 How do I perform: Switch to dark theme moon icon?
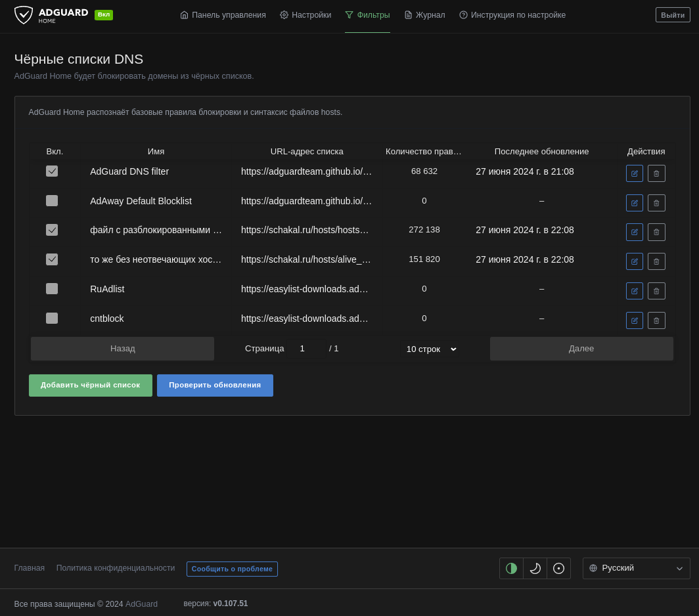[x=535, y=568]
